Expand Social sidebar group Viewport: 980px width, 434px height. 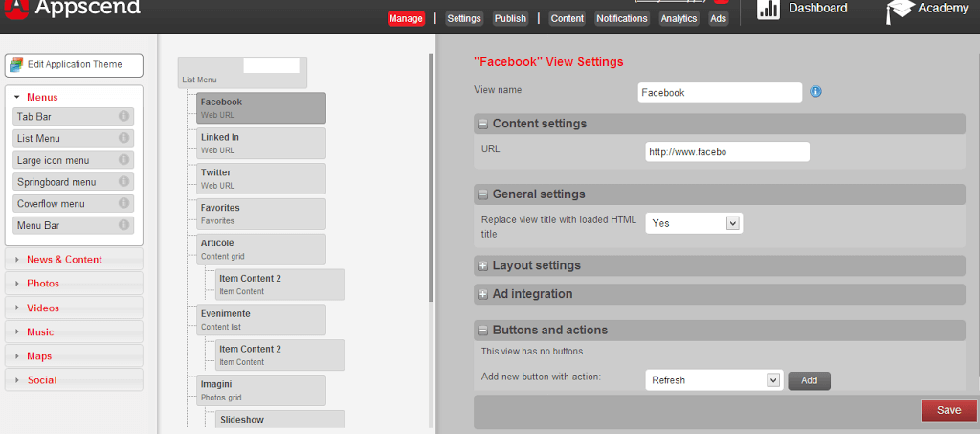pos(74,380)
